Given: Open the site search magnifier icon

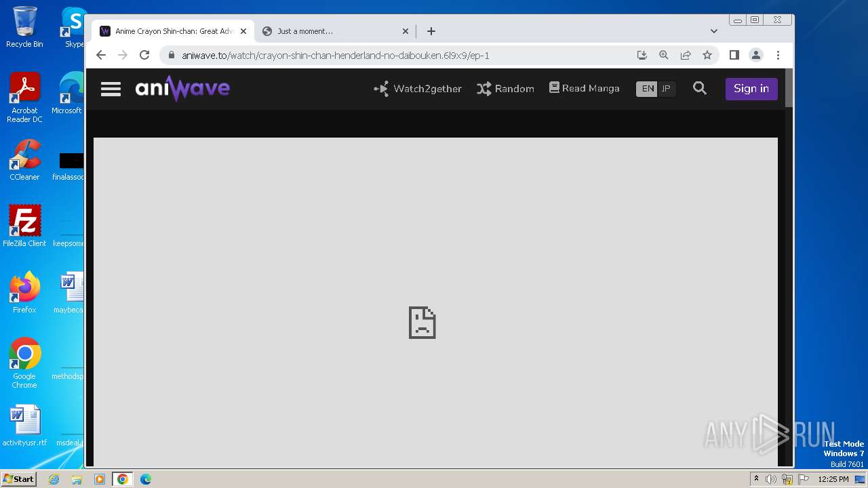Looking at the screenshot, I should (x=700, y=89).
